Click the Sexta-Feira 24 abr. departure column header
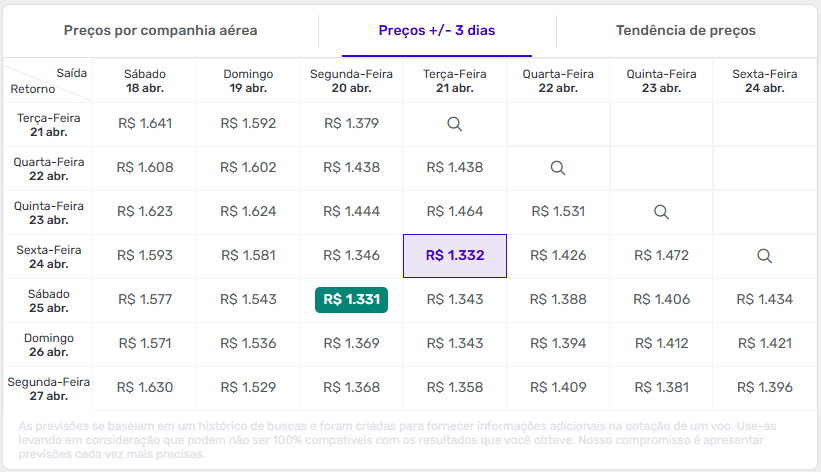Screen dimensions: 821x472 tap(764, 80)
